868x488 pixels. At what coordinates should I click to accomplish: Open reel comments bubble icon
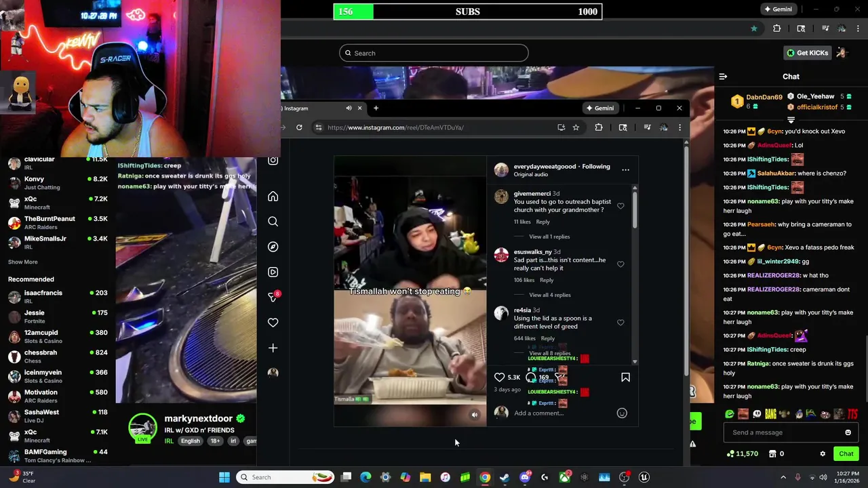tap(531, 378)
